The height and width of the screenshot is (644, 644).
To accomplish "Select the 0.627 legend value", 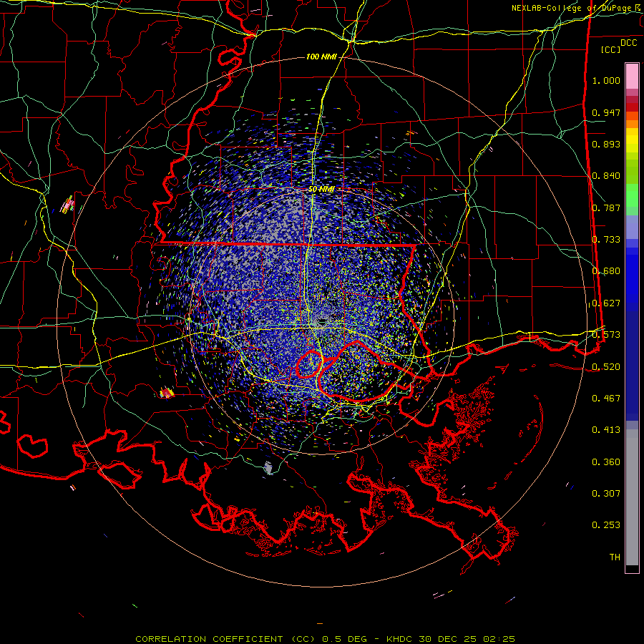I will pos(606,303).
